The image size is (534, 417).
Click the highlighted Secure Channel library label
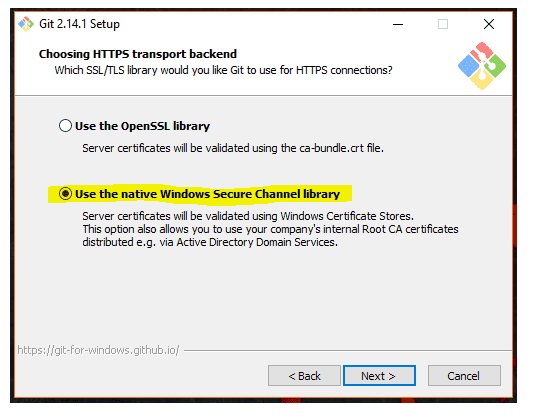207,194
